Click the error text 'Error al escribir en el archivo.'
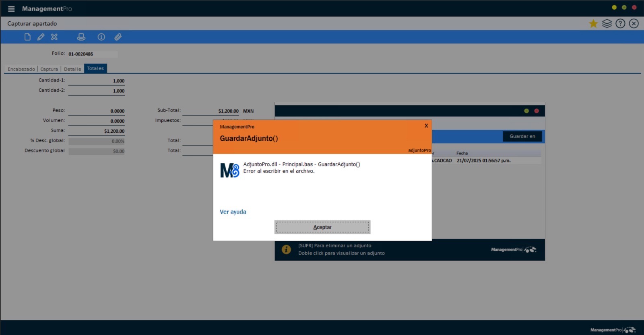 tap(279, 171)
